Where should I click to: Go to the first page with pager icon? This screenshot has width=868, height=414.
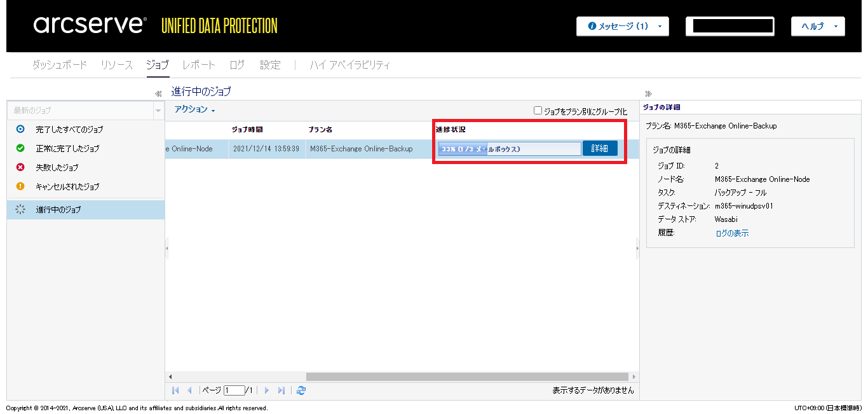(x=175, y=390)
